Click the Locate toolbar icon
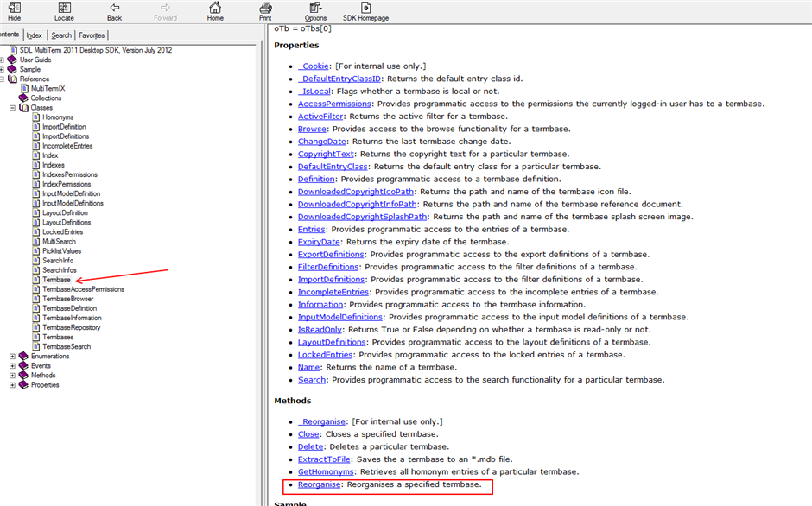Image resolution: width=812 pixels, height=506 pixels. [64, 8]
